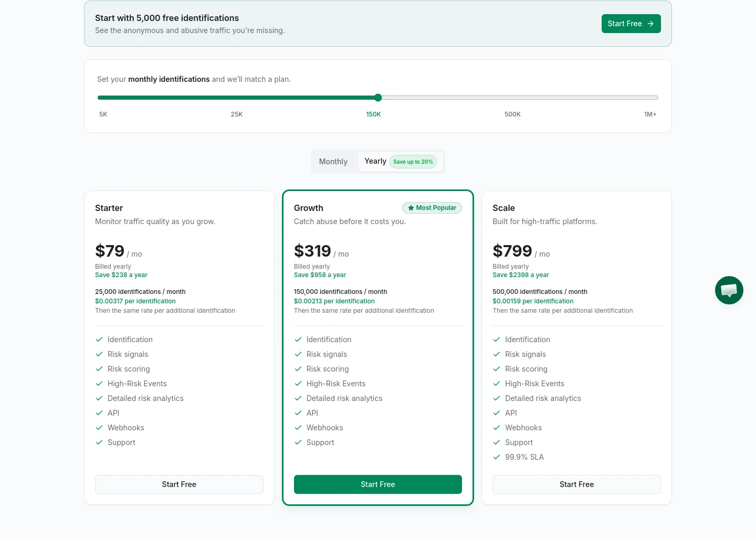Click the checkmark beside Starter's Webhooks

[99, 428]
